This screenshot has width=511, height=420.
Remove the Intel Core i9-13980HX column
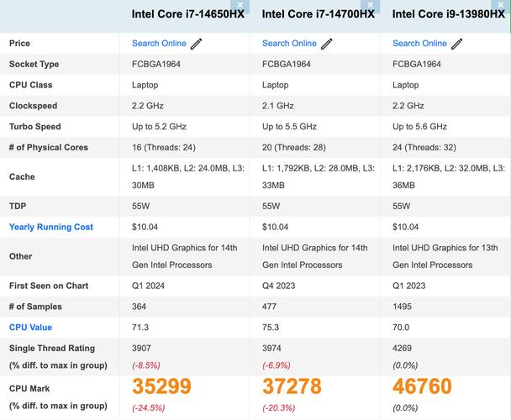(503, 5)
